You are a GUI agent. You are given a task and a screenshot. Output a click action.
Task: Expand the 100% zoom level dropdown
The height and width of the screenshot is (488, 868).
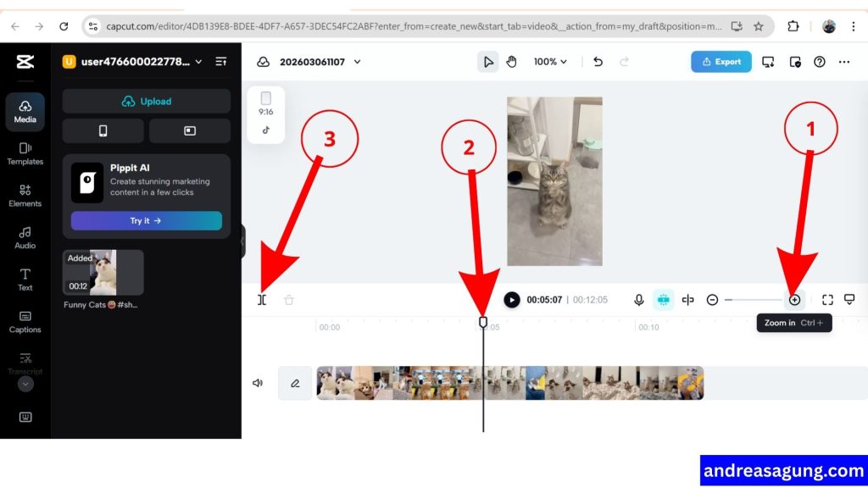[549, 61]
